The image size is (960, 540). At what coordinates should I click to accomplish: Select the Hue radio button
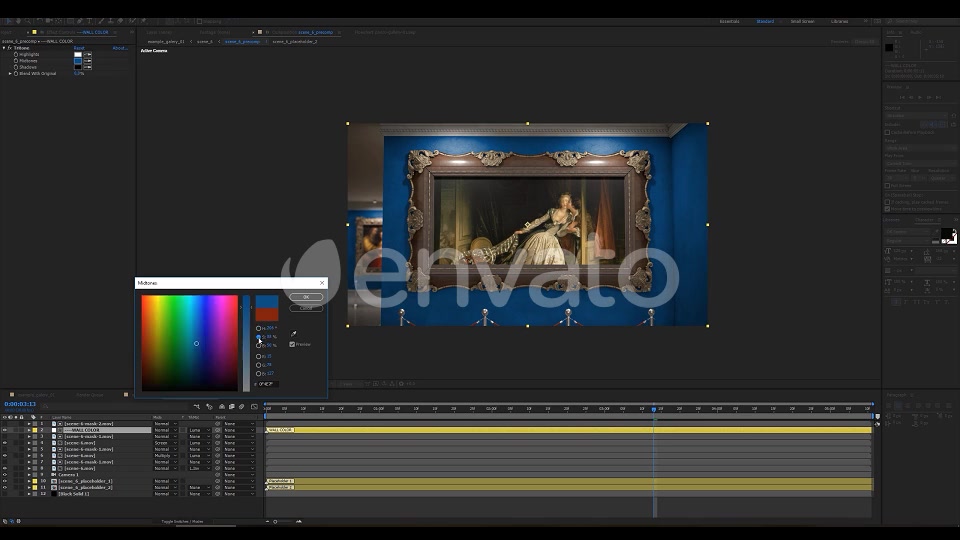[258, 328]
